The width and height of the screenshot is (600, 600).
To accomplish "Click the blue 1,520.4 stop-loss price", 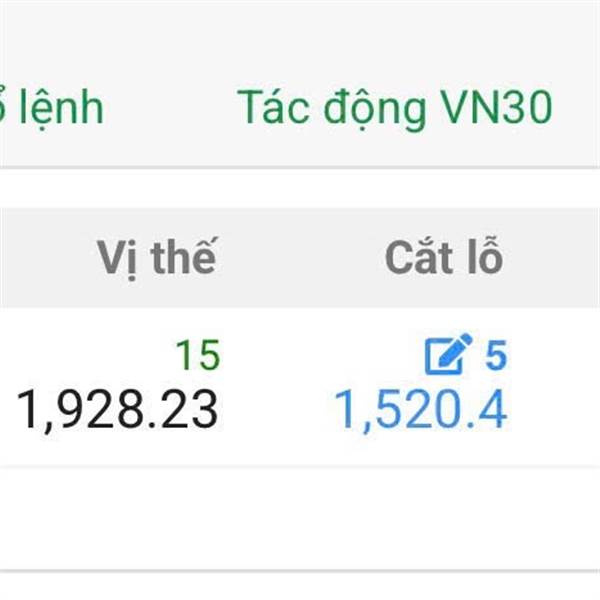I will coord(421,409).
